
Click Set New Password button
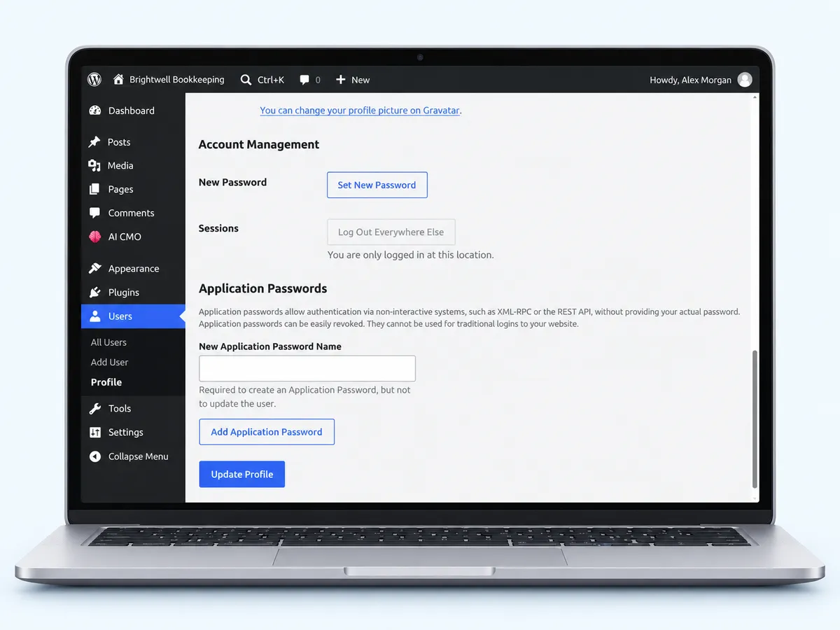tap(377, 185)
